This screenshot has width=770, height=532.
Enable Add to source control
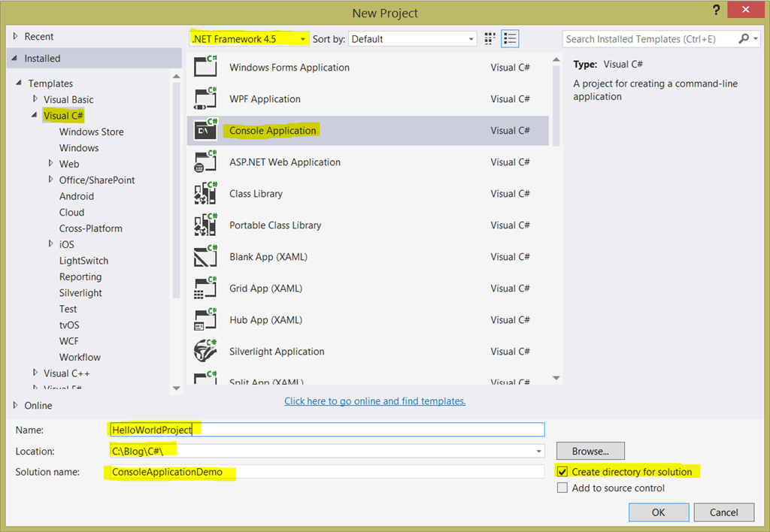tap(562, 488)
